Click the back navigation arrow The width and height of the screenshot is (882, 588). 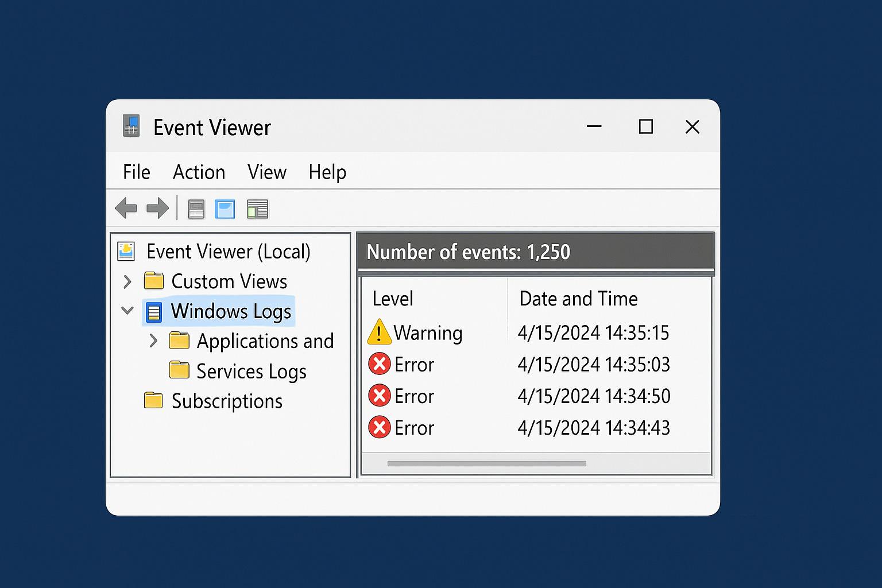pyautogui.click(x=126, y=208)
